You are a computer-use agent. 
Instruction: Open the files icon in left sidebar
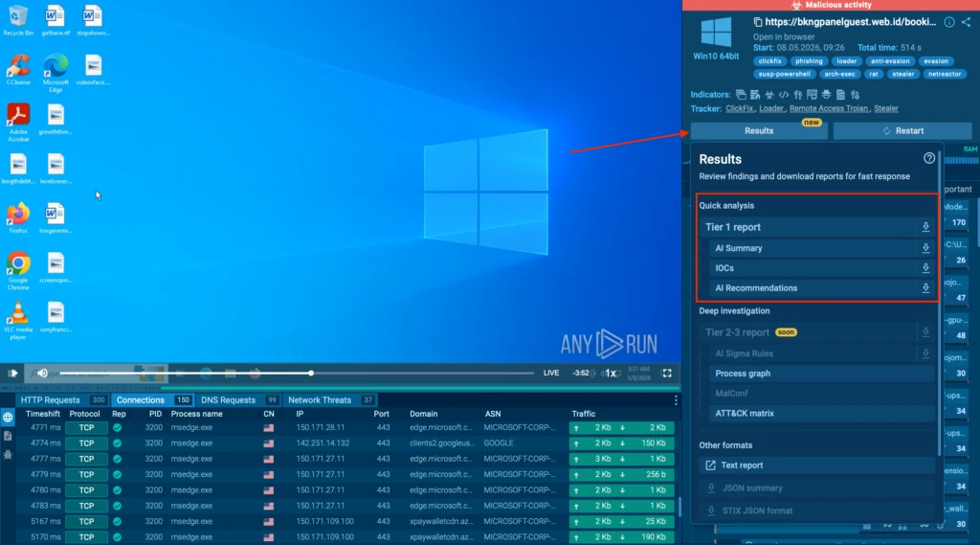pos(8,436)
